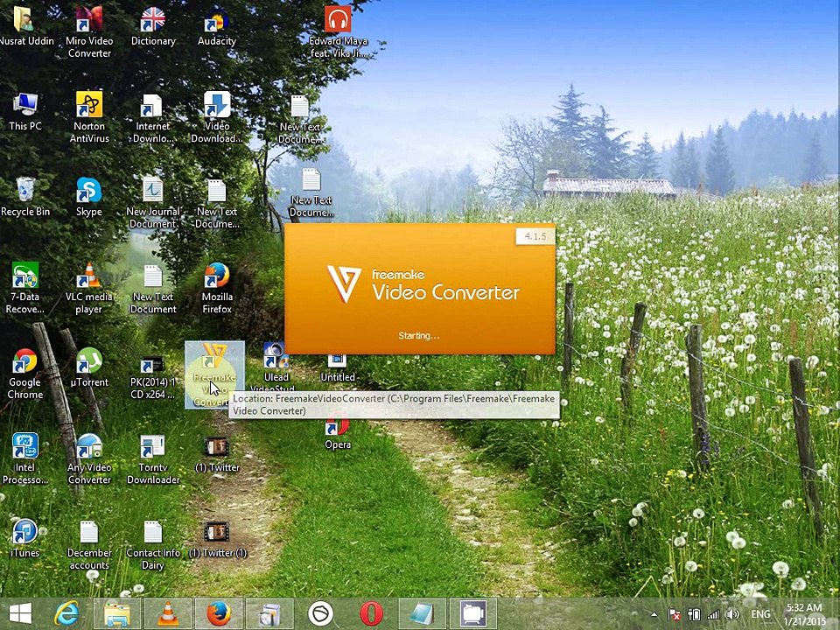This screenshot has height=630, width=840.
Task: Launch Skype from the desktop
Action: pyautogui.click(x=89, y=197)
